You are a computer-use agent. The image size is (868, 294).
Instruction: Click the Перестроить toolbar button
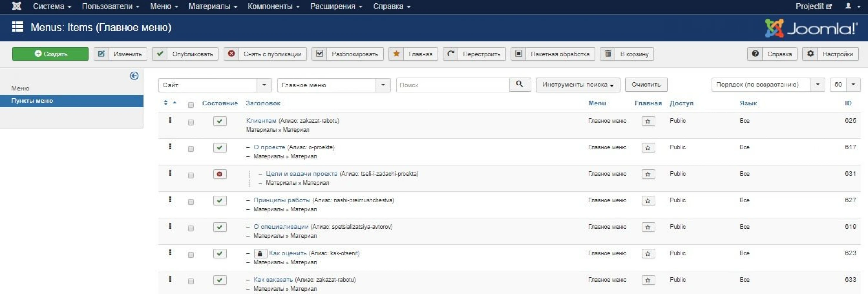(474, 54)
